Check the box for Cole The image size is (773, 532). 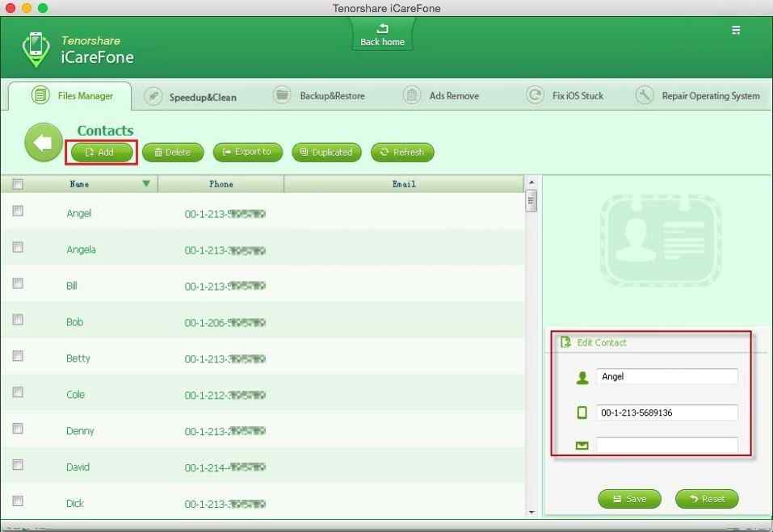(18, 392)
